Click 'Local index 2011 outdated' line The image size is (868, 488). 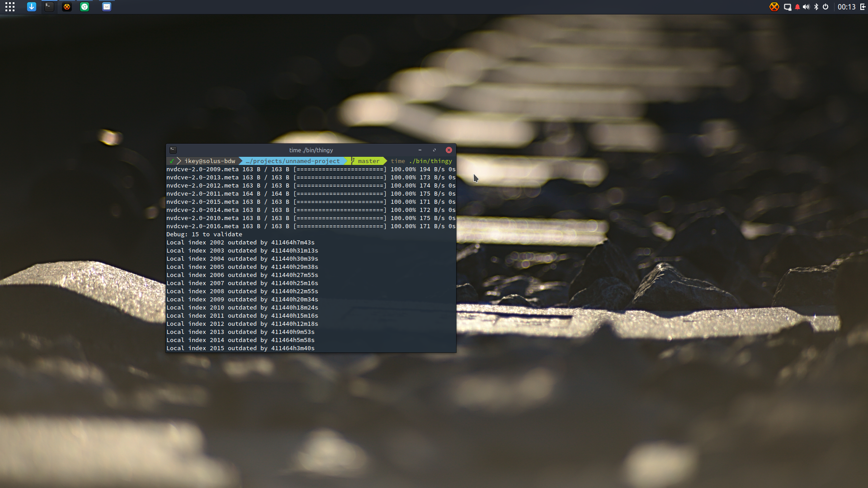[x=242, y=316]
